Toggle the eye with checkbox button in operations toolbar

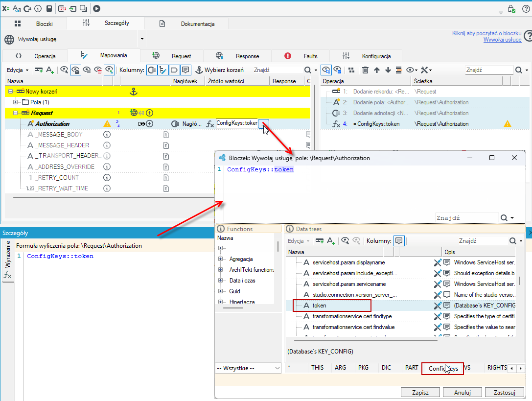[338, 70]
